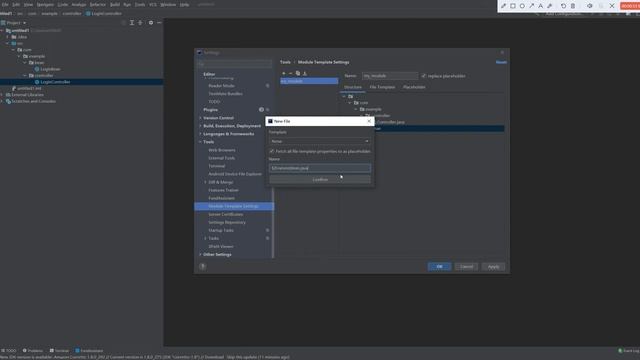
Task: Open the File menu
Action: click(x=5, y=4)
